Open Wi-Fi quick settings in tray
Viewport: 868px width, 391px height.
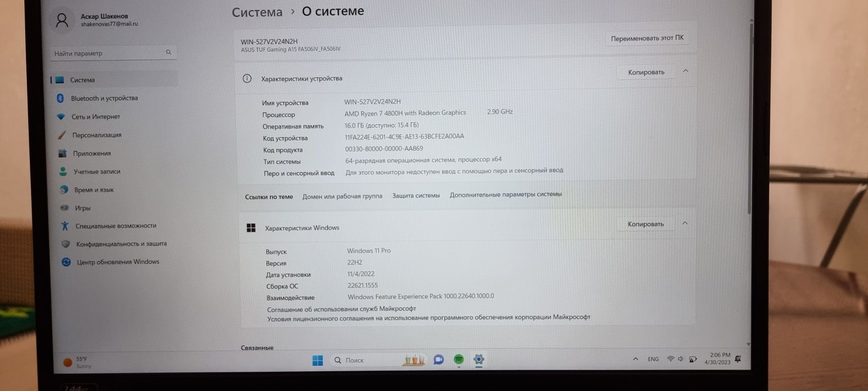coord(671,359)
